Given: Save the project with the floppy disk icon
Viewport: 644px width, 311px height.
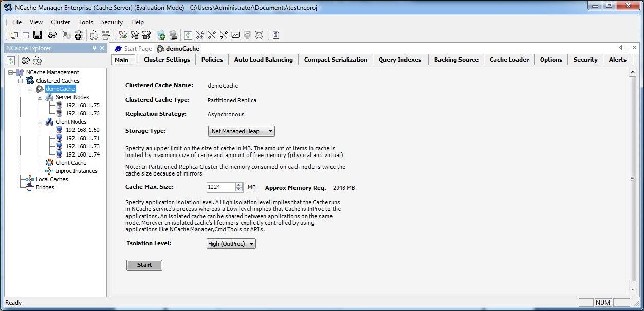Looking at the screenshot, I should tap(38, 35).
